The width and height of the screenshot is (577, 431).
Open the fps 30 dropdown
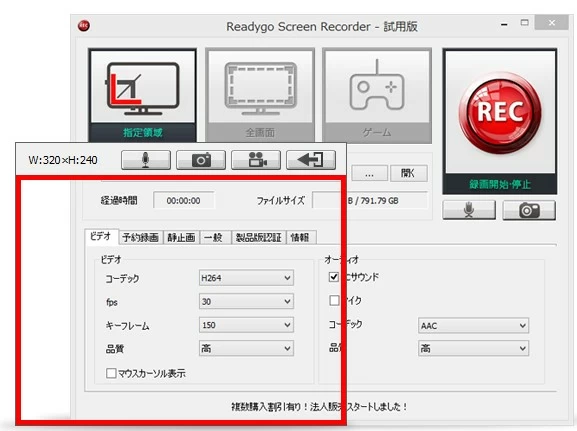[x=246, y=301]
